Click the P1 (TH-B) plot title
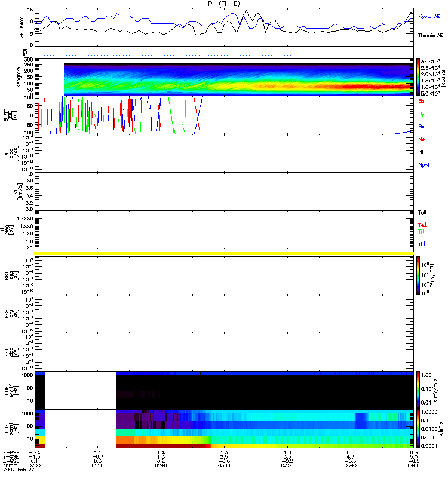Image resolution: width=448 pixels, height=478 pixels. point(224,4)
